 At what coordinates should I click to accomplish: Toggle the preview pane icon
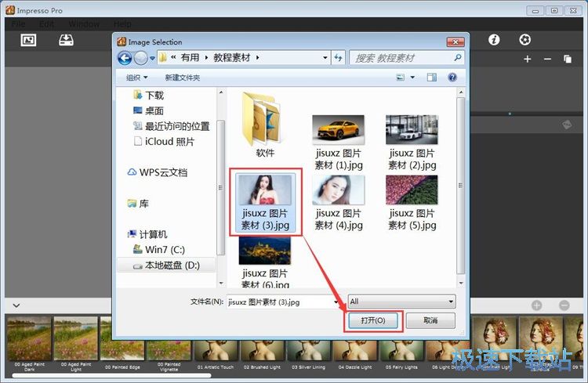[432, 78]
